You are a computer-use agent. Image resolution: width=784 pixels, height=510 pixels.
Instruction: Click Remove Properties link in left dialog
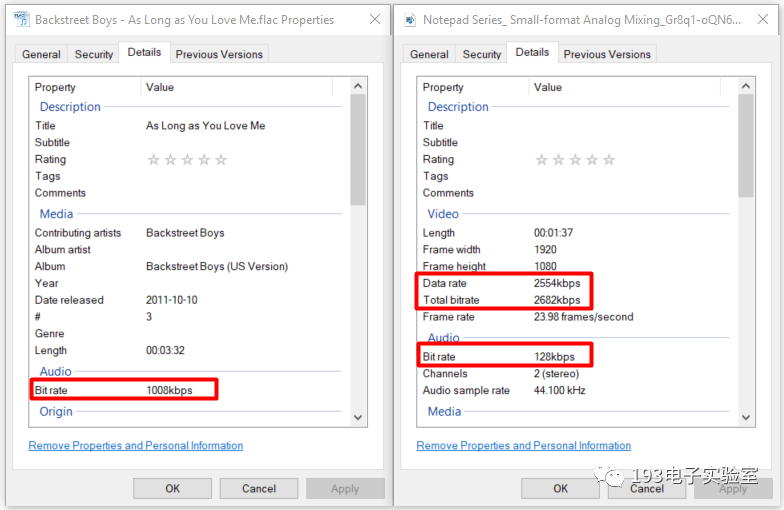point(136,446)
